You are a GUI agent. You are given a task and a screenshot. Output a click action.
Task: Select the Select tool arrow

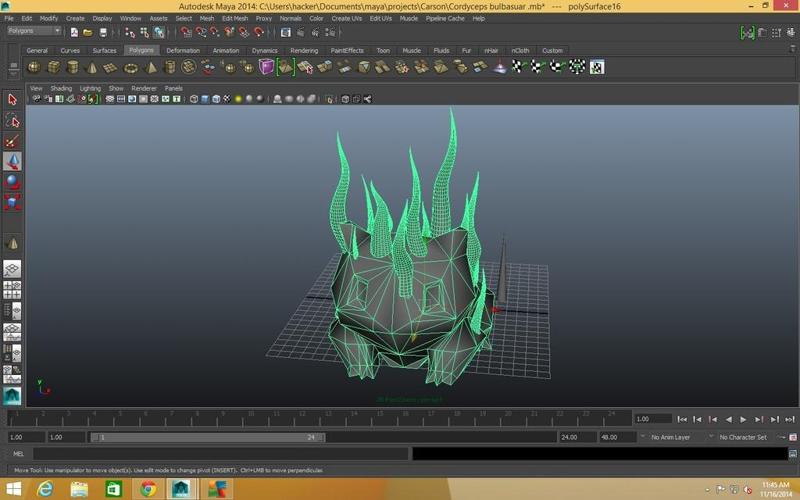(12, 99)
